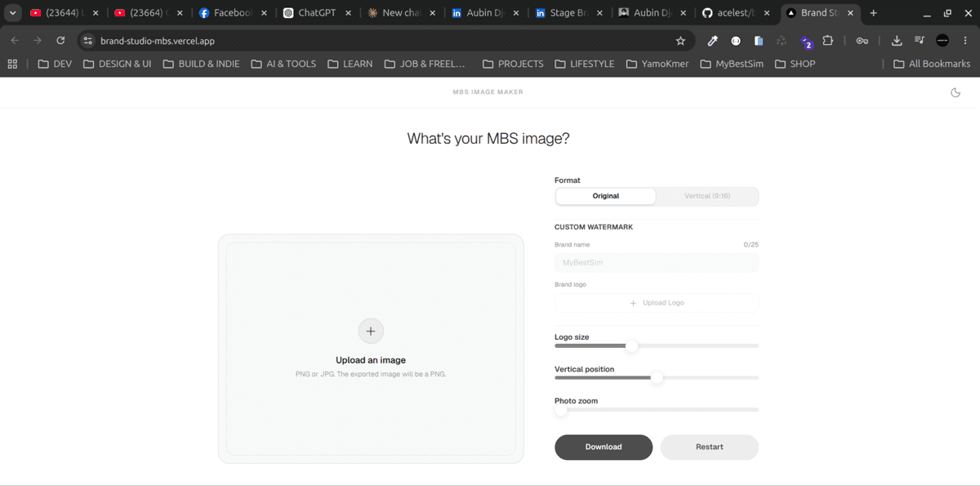Open the site information icon in address bar
The image size is (980, 486).
pyautogui.click(x=88, y=40)
